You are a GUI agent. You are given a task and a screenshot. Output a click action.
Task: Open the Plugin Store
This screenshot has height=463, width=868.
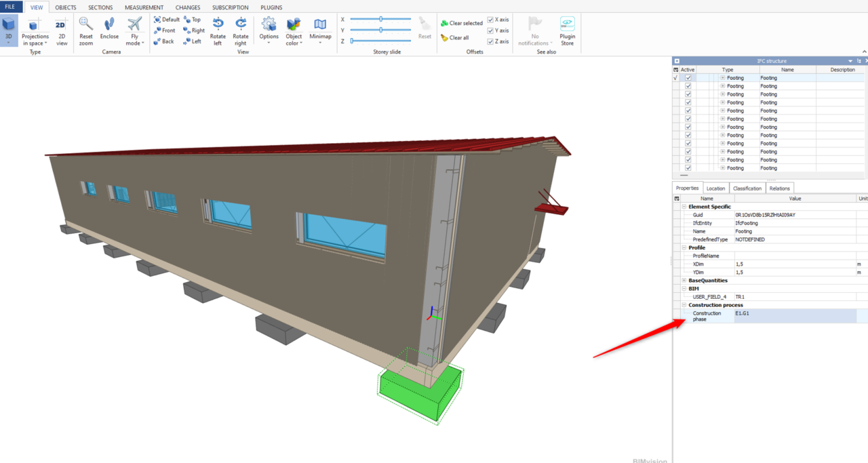[567, 31]
